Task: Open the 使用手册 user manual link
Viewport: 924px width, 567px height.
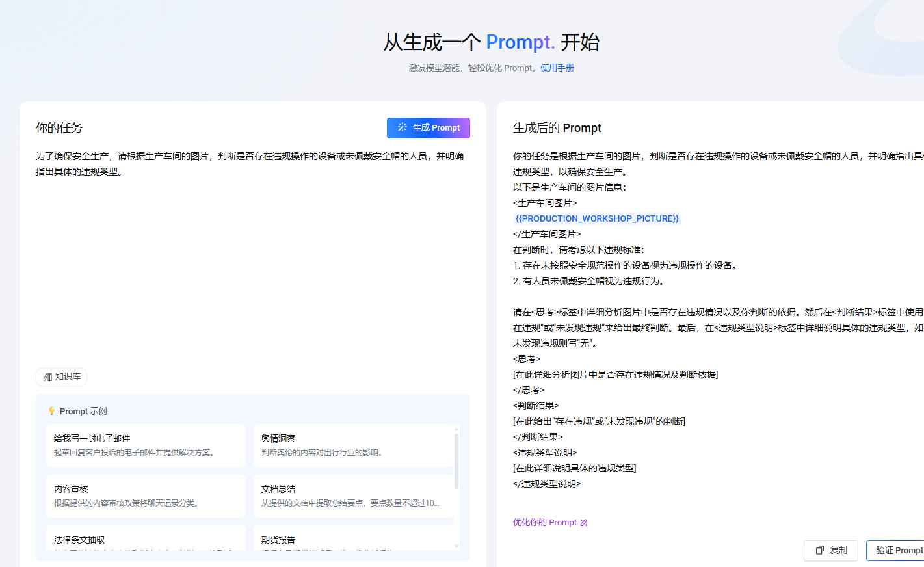Action: pyautogui.click(x=557, y=68)
